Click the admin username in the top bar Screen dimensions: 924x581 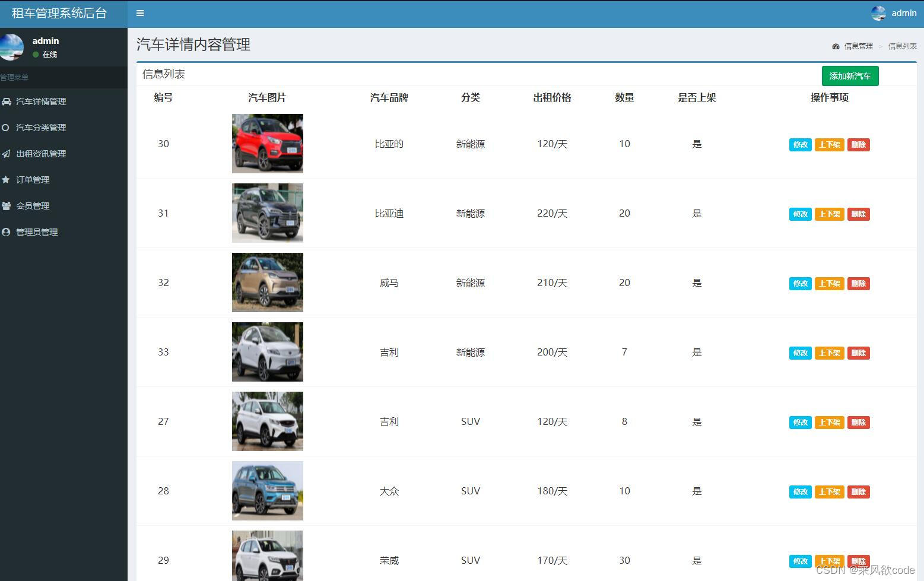pos(904,13)
